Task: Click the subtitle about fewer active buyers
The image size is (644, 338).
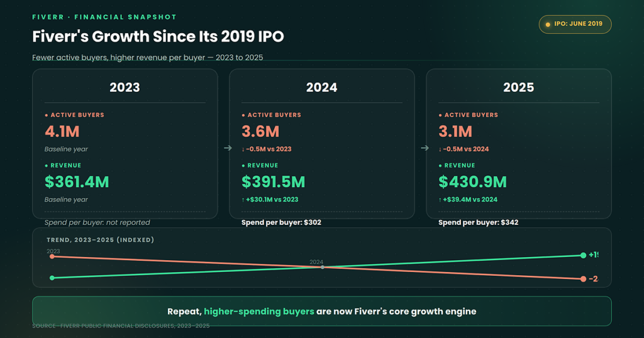Action: [147, 57]
